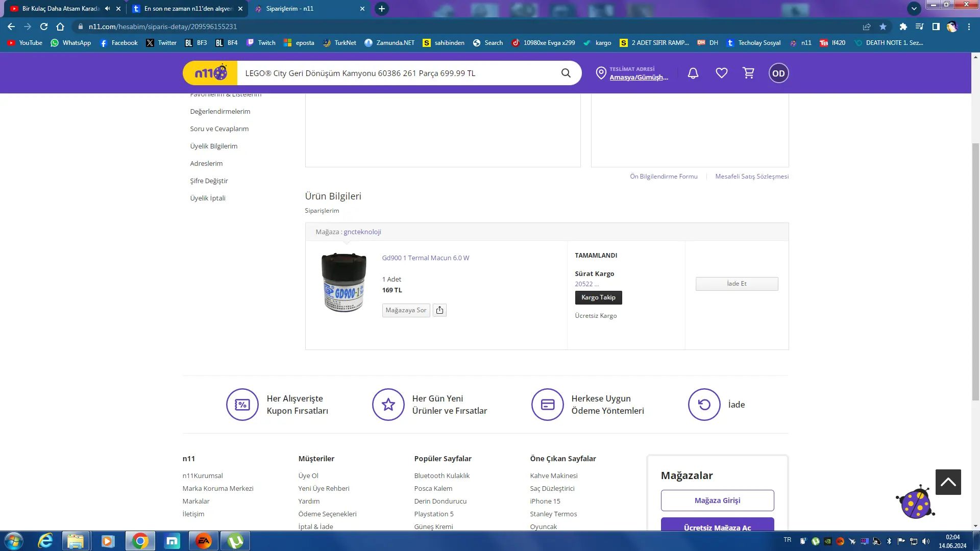Open Üyelik İptali
This screenshot has height=551, width=980.
point(208,198)
